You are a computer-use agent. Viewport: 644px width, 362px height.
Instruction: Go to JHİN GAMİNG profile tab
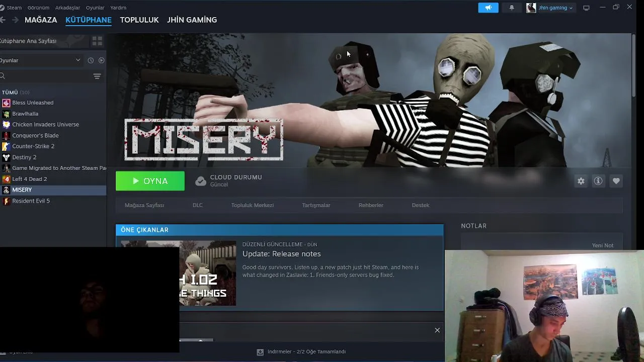pos(192,20)
